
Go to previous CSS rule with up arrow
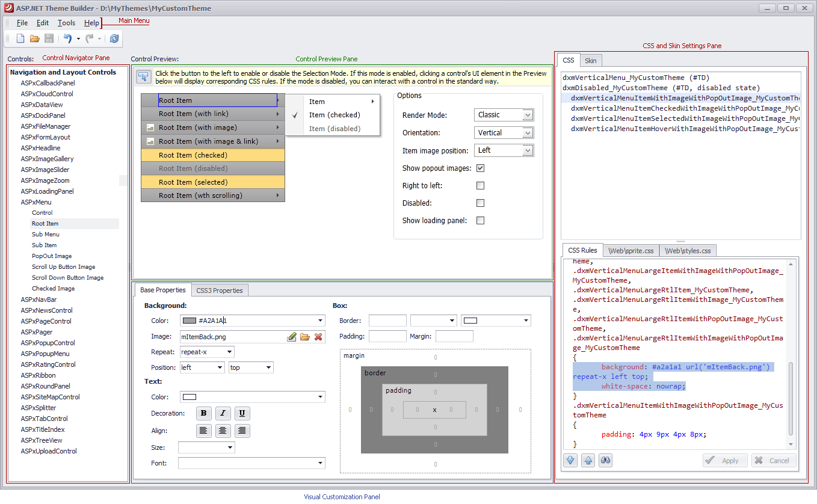click(588, 460)
